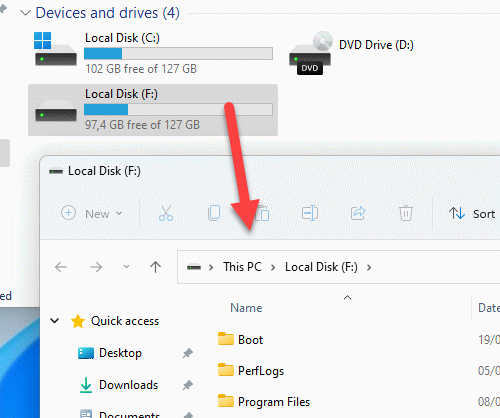
Task: Open recent locations dropdown chevron
Action: point(126,267)
